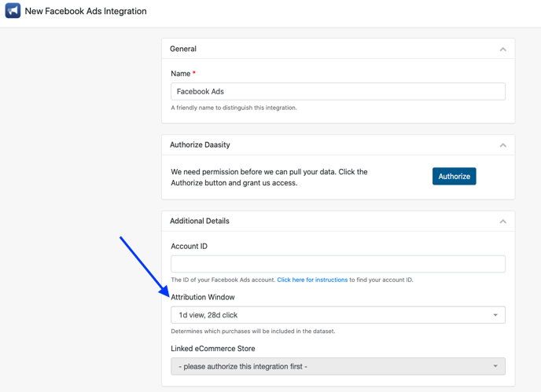The image size is (541, 392).
Task: Click the 'Authorize Daasity' header text
Action: (x=200, y=145)
